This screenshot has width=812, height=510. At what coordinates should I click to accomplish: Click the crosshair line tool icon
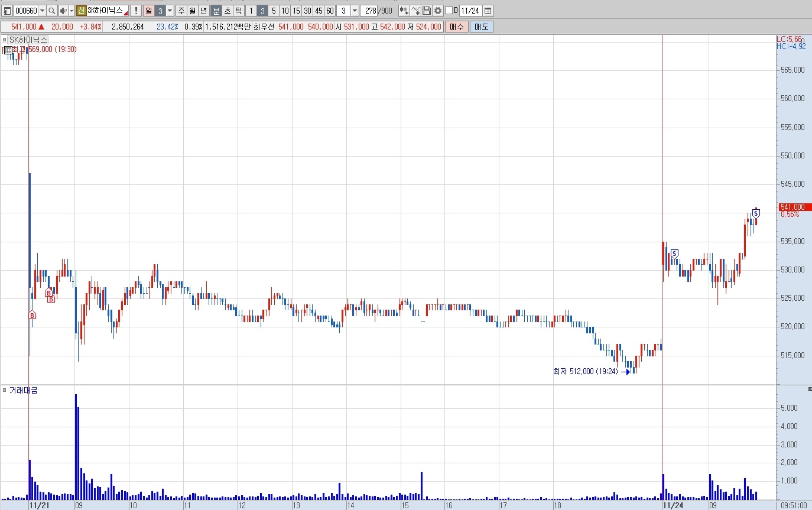[415, 11]
